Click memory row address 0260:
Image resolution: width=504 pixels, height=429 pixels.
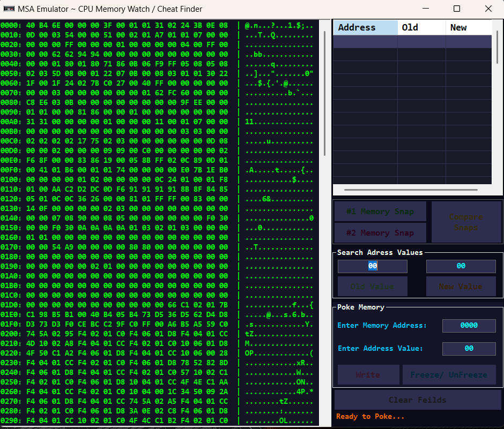11,392
